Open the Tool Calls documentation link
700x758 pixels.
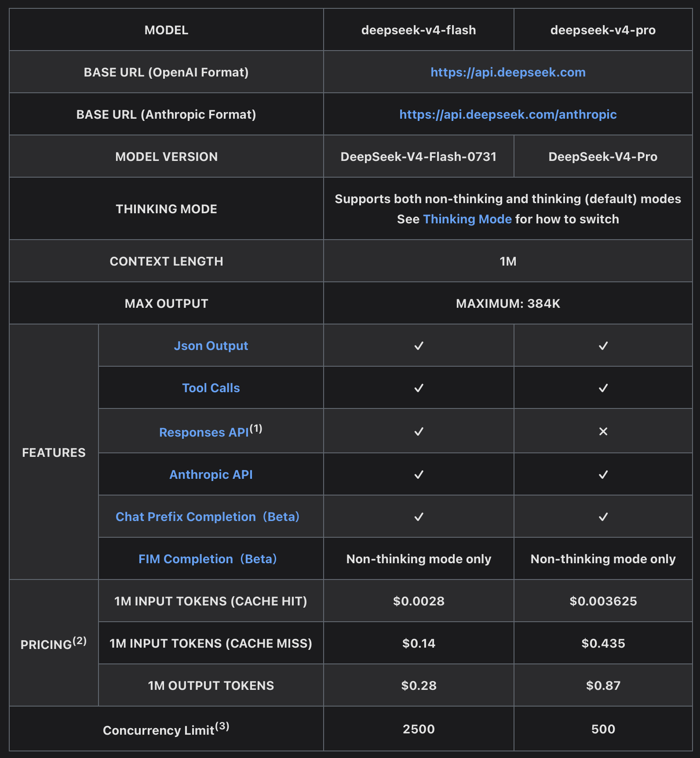(x=211, y=388)
